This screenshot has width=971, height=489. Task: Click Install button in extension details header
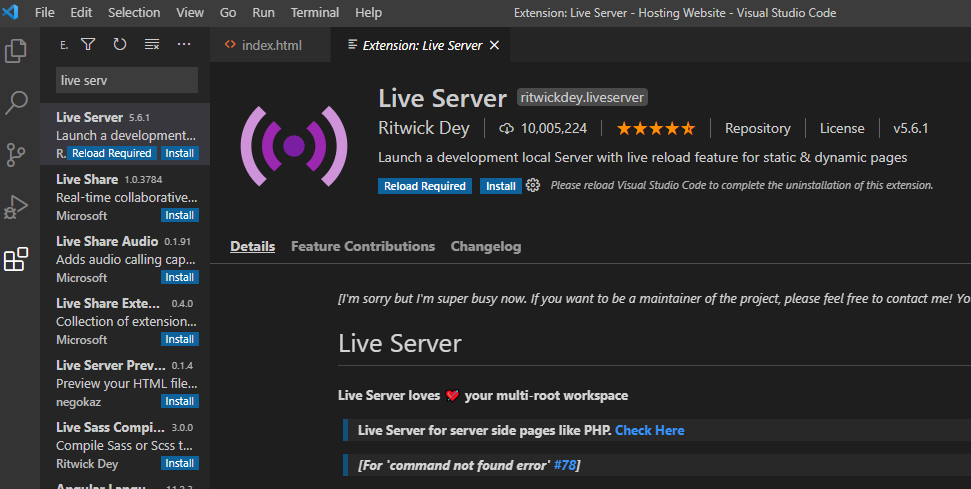tap(500, 186)
